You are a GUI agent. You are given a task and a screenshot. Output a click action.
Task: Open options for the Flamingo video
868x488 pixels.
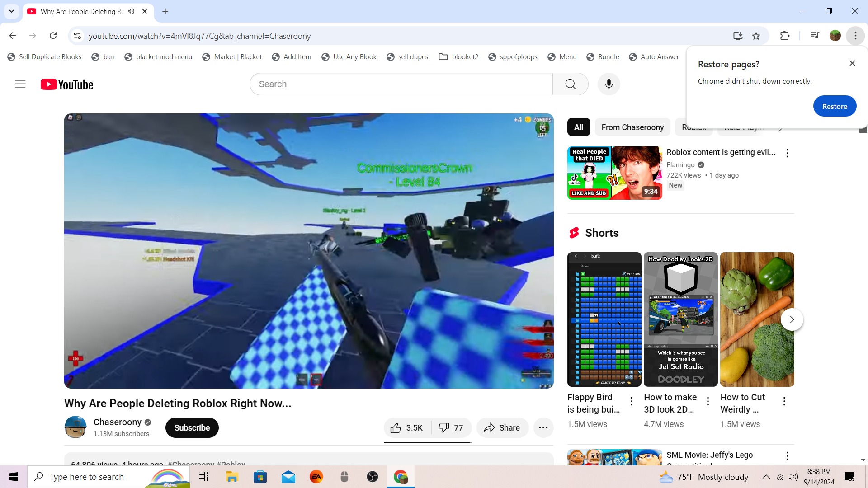click(x=787, y=153)
